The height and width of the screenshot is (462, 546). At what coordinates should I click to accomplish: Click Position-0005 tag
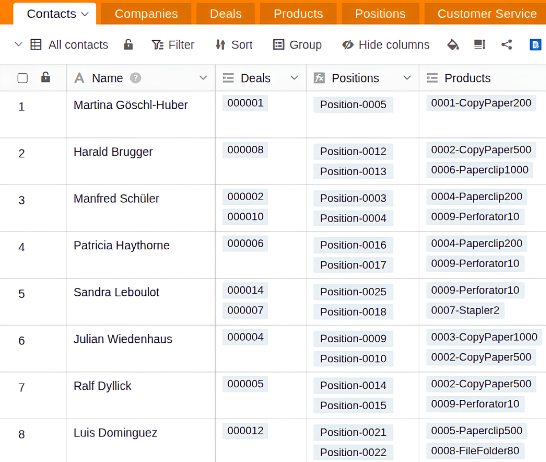[x=353, y=104]
